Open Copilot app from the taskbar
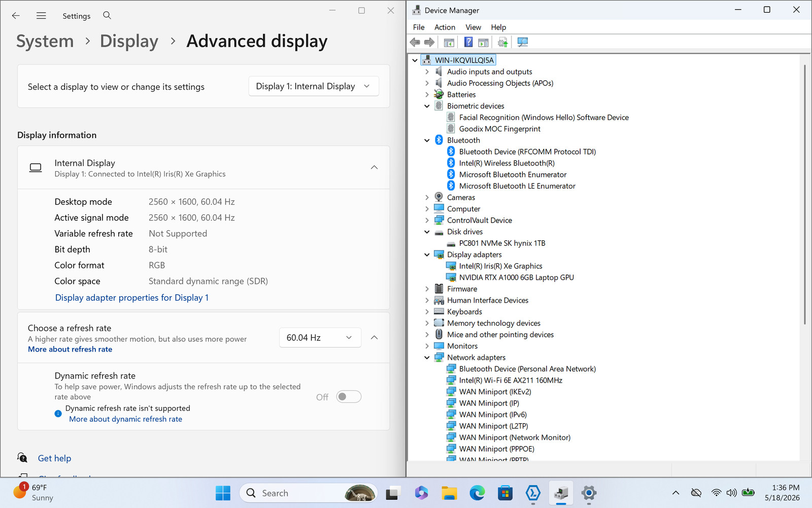The image size is (812, 508). pyautogui.click(x=421, y=493)
